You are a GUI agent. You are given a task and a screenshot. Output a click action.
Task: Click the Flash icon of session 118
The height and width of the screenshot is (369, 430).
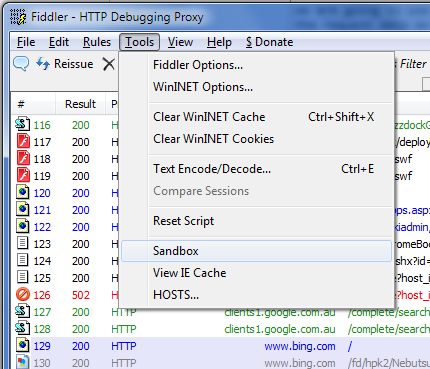pos(23,158)
